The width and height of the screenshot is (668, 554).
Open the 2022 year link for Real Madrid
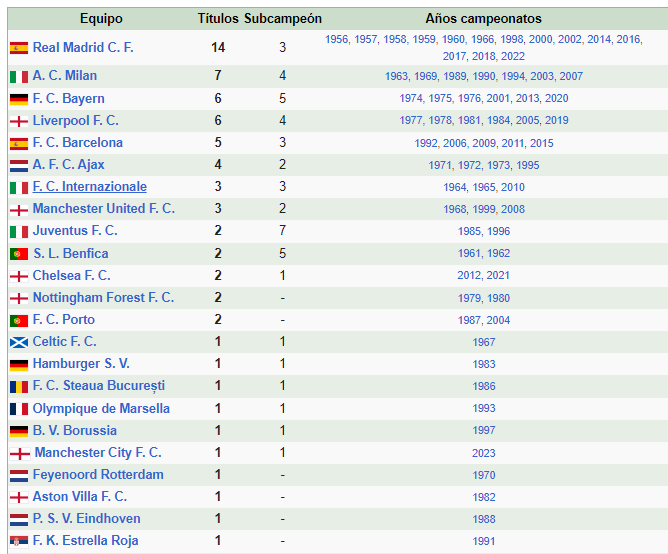coord(513,56)
